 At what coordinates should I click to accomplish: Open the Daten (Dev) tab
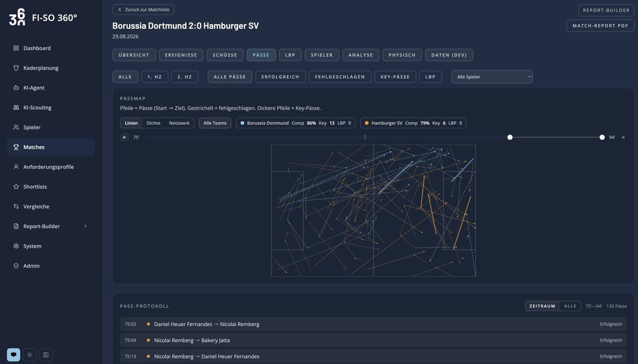tap(449, 55)
